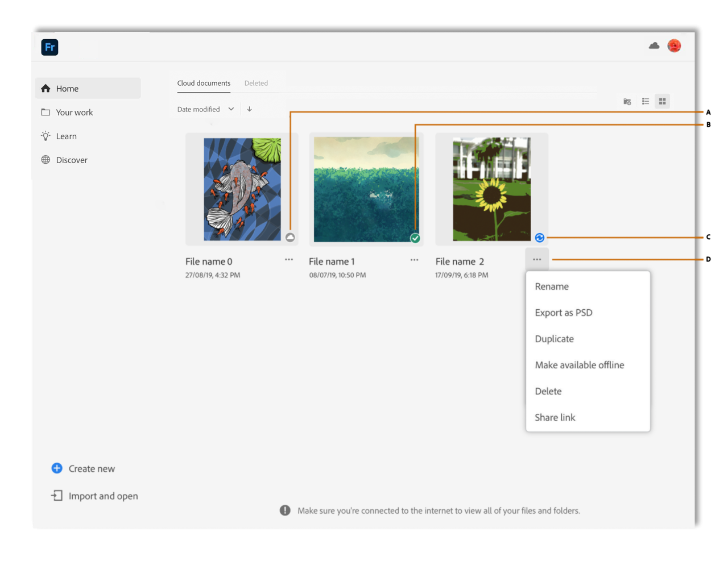Open the sunflower artwork thumbnail
This screenshot has height=561, width=728.
[492, 189]
